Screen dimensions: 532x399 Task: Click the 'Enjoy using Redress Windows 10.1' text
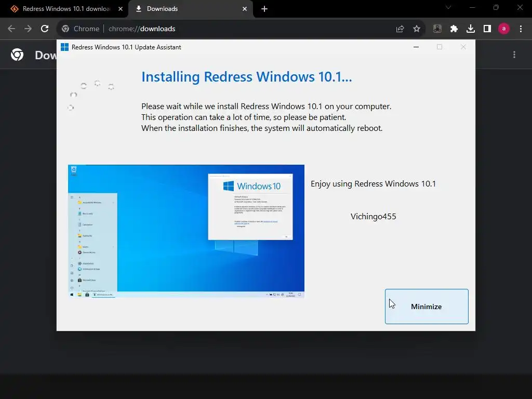tap(373, 184)
